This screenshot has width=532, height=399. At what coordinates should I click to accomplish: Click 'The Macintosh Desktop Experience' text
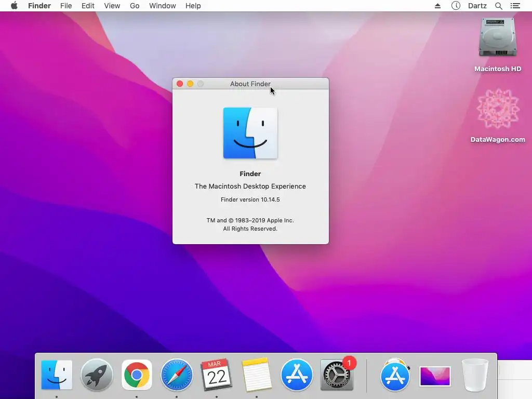250,187
